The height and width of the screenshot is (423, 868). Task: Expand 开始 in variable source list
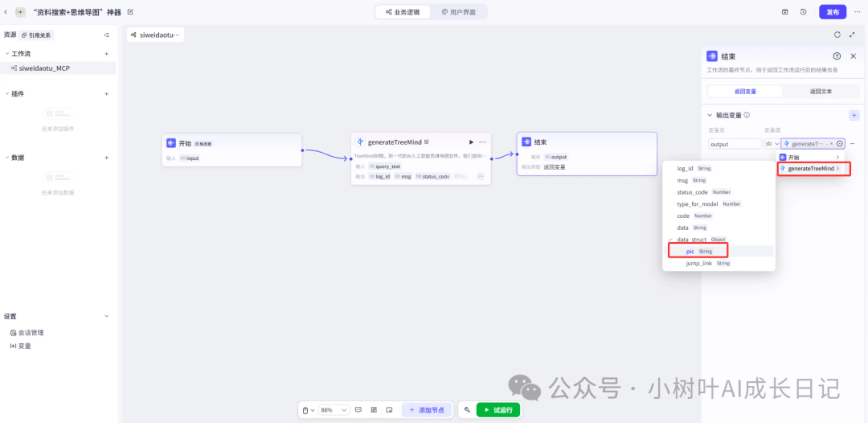point(810,157)
